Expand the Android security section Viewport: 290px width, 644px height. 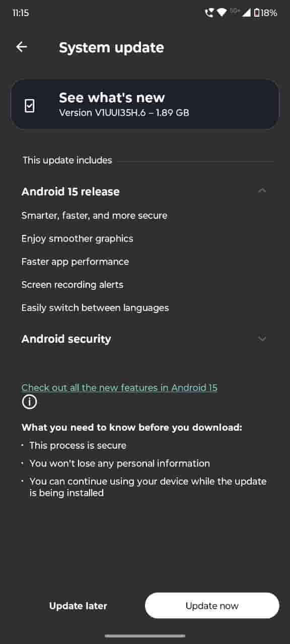(x=262, y=339)
